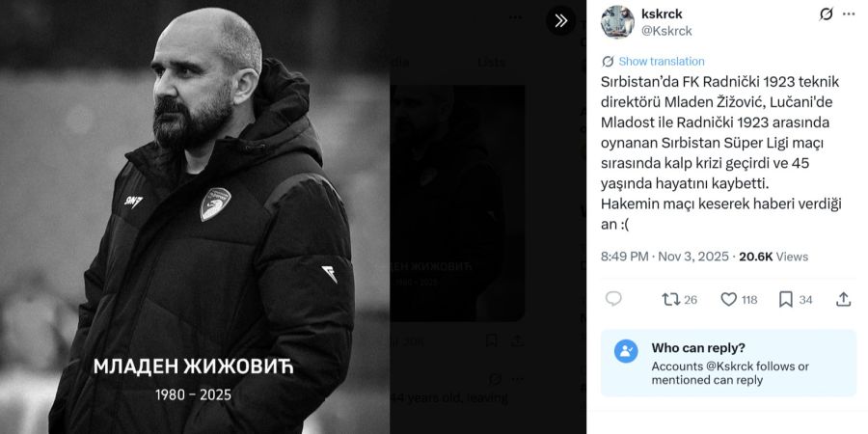
Task: Click the Grok icon beside the more menu
Action: tap(826, 14)
